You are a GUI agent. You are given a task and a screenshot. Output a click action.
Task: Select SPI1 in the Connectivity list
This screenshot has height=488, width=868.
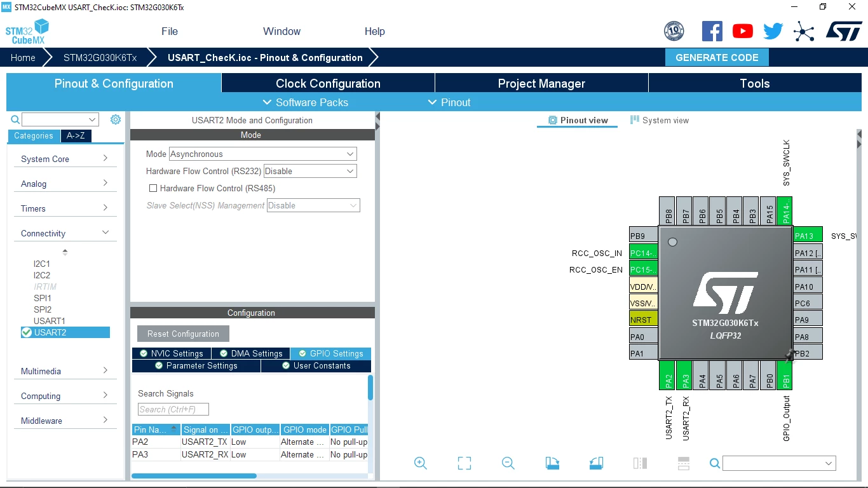pyautogui.click(x=43, y=298)
